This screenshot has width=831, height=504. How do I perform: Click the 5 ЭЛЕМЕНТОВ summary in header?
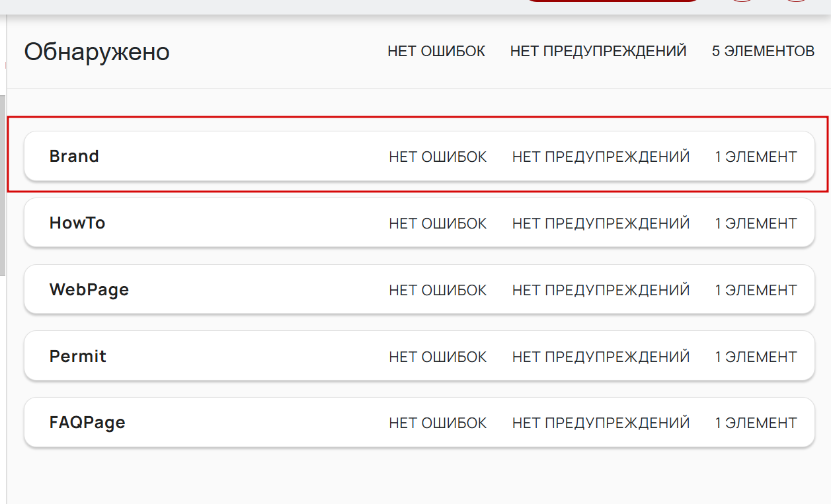763,51
